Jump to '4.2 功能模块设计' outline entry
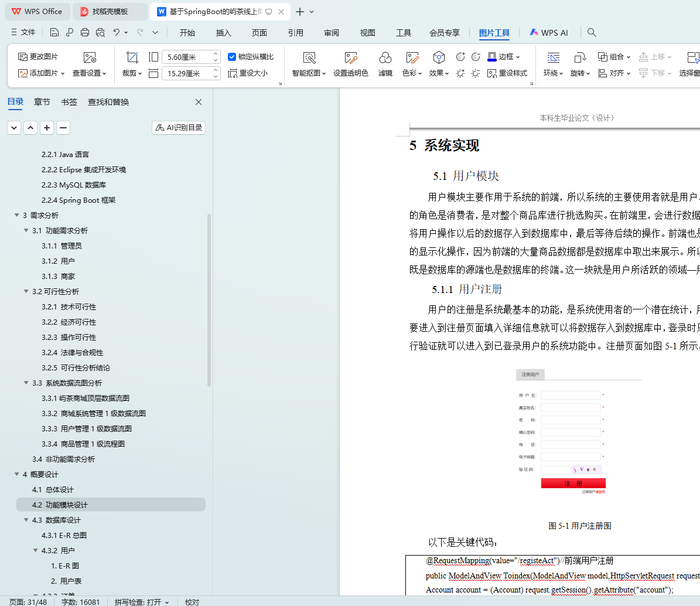The width and height of the screenshot is (700, 606). (x=111, y=505)
